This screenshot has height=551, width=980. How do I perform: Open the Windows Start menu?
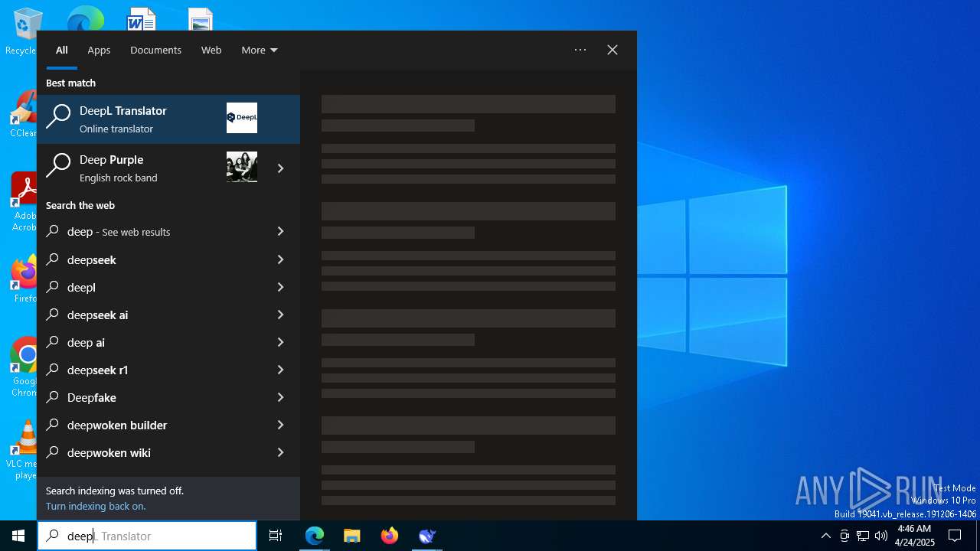[x=18, y=536]
